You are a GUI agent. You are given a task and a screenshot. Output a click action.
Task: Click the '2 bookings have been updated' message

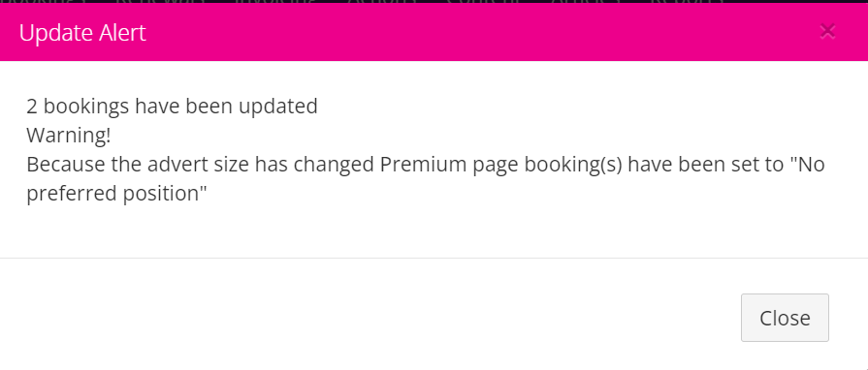pyautogui.click(x=173, y=106)
